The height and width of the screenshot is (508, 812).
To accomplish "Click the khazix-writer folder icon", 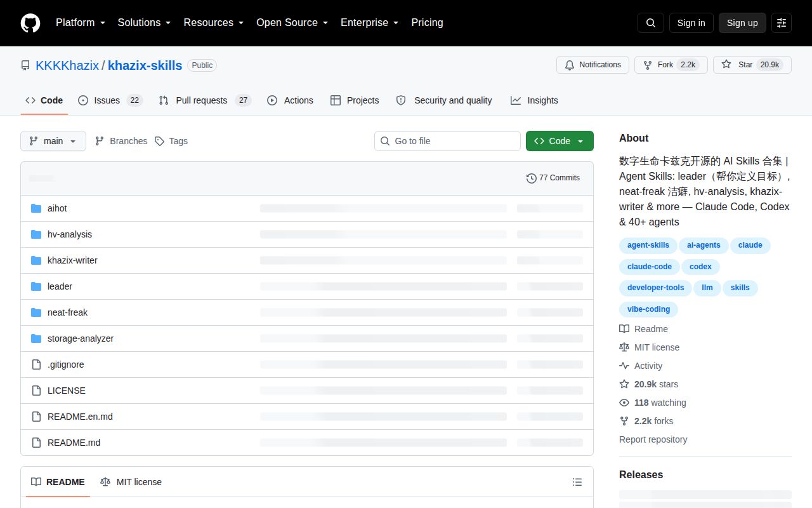I will pos(36,260).
